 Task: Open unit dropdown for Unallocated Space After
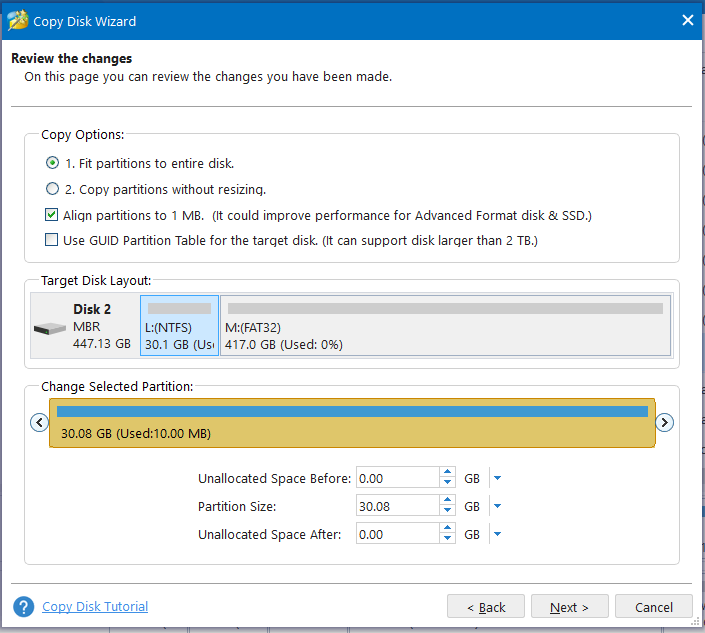point(497,534)
